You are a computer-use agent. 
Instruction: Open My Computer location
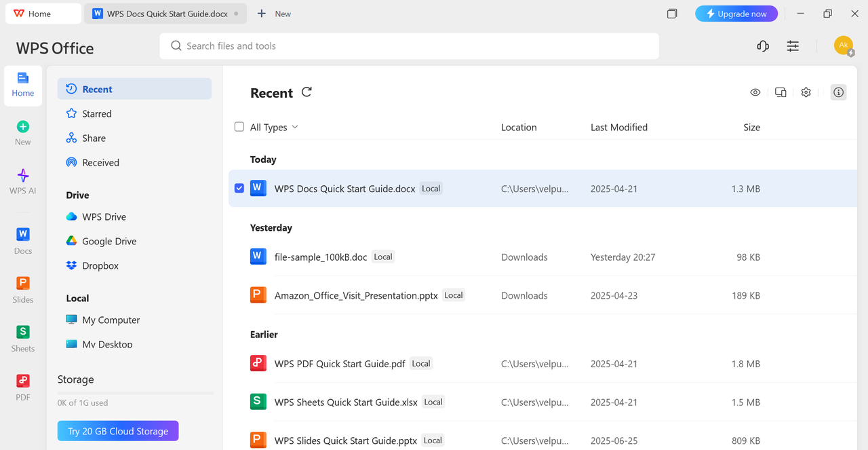coord(134,320)
